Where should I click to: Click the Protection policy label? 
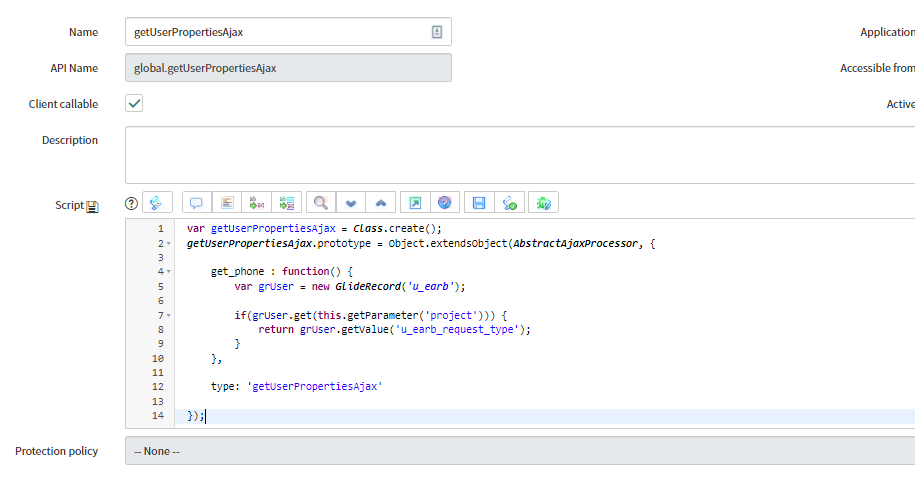tap(57, 451)
